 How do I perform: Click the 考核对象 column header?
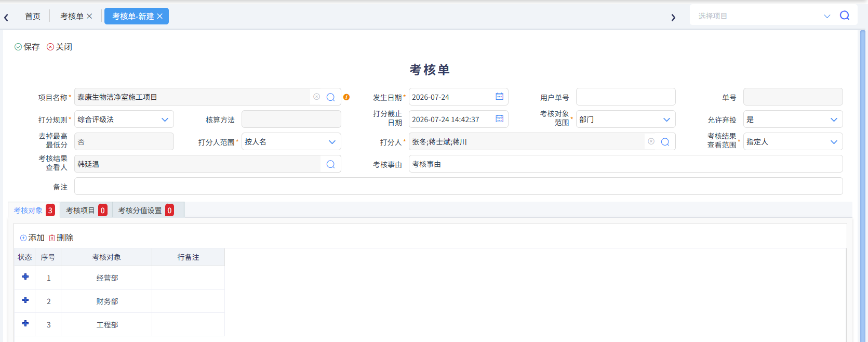106,257
